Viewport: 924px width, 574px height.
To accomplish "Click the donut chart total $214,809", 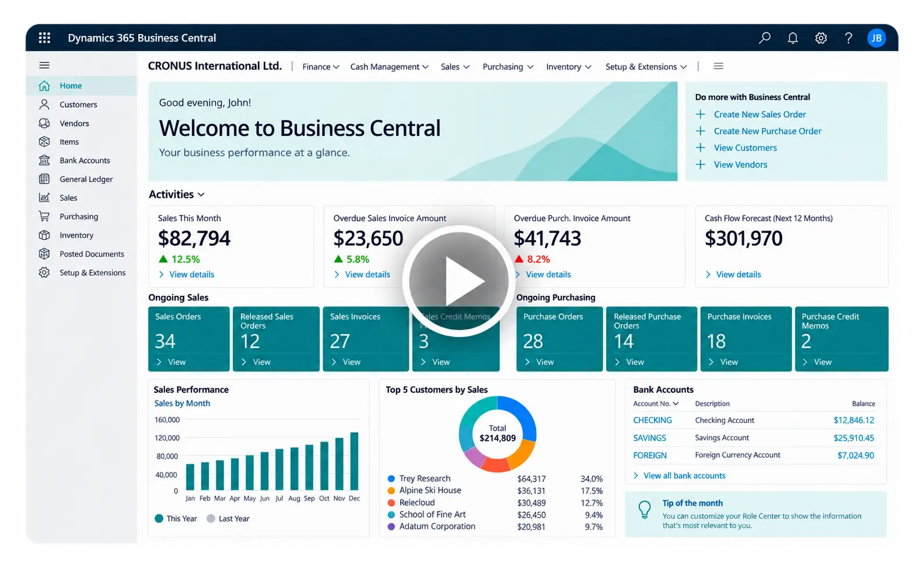I will (x=498, y=438).
